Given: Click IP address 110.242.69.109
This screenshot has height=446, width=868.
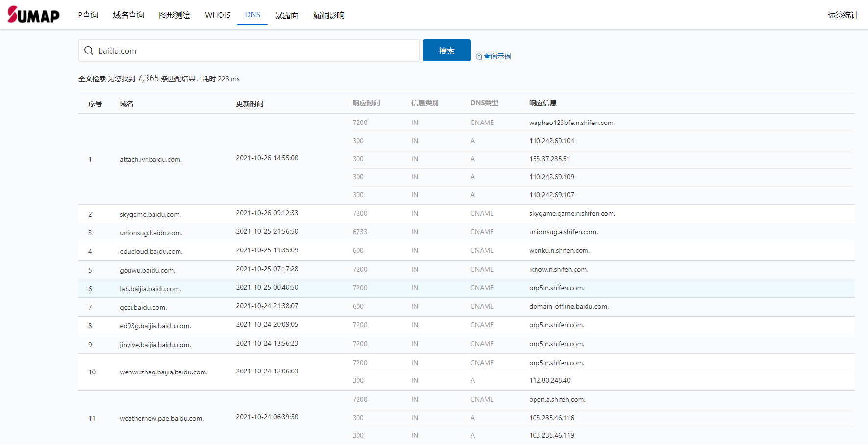Looking at the screenshot, I should (552, 177).
